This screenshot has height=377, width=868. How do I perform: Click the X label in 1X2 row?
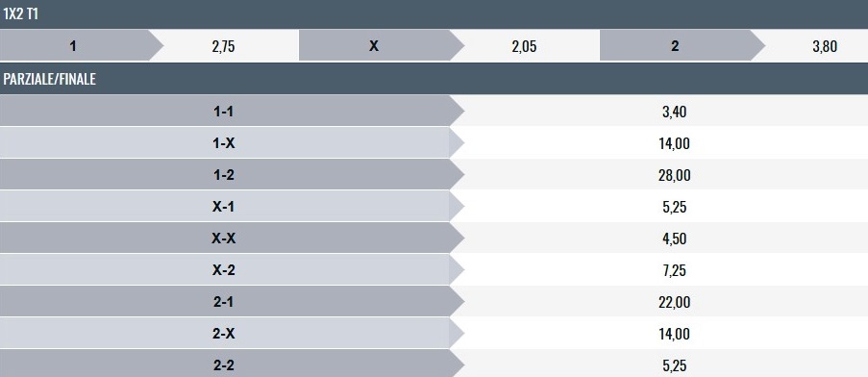tap(374, 46)
